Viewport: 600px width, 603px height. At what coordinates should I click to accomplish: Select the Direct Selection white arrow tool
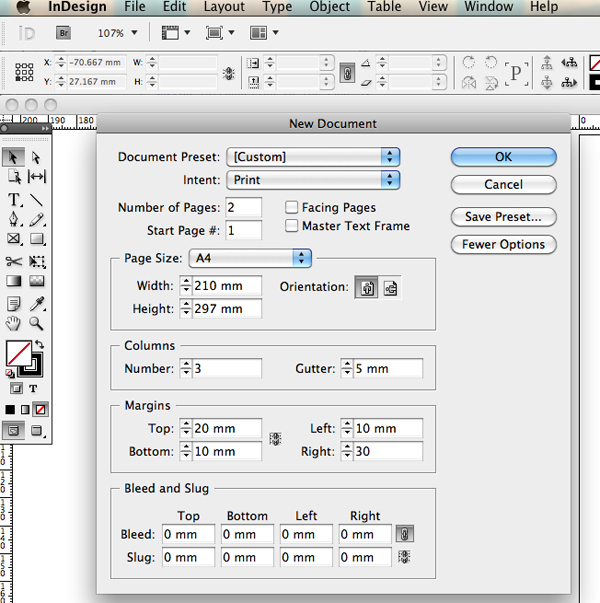(37, 157)
